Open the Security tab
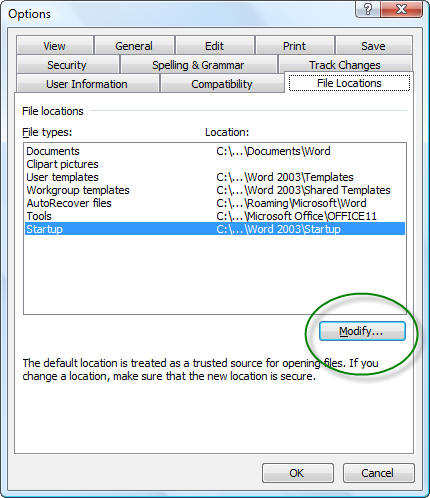The width and height of the screenshot is (430, 498). 67,65
